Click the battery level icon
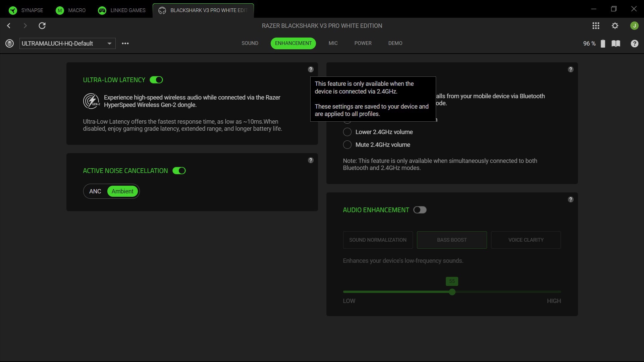The width and height of the screenshot is (644, 362). [603, 44]
